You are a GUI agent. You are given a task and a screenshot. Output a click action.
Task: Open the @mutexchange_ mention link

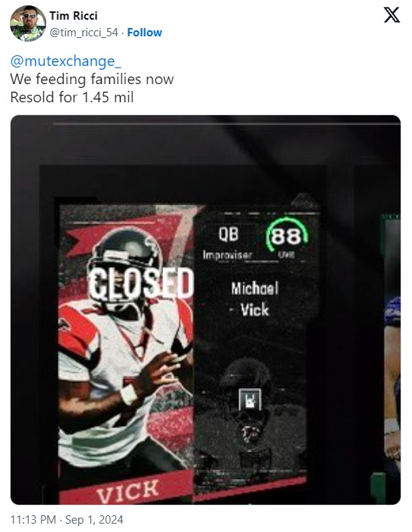point(65,61)
